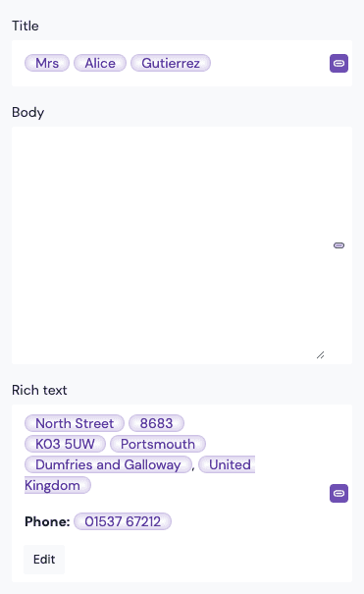
Task: Select the 01537 67212 phone tag
Action: [x=123, y=521]
